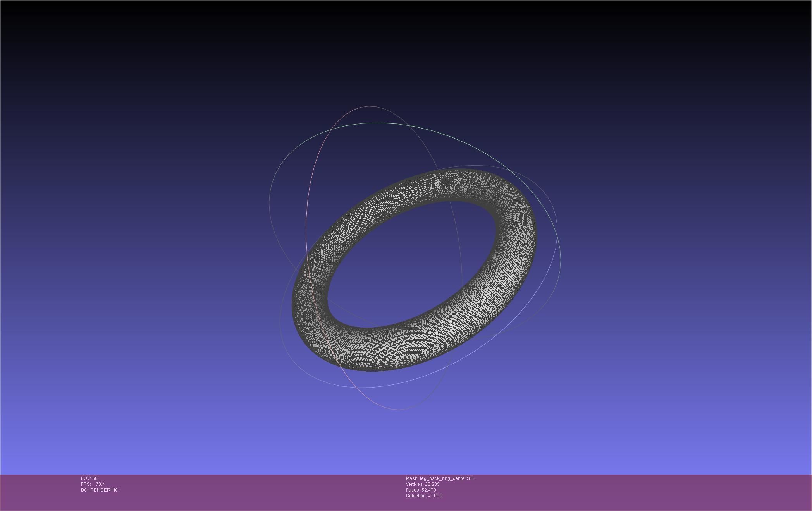
Task: Click the Selection: v: 0 f: 0 text
Action: click(x=424, y=496)
